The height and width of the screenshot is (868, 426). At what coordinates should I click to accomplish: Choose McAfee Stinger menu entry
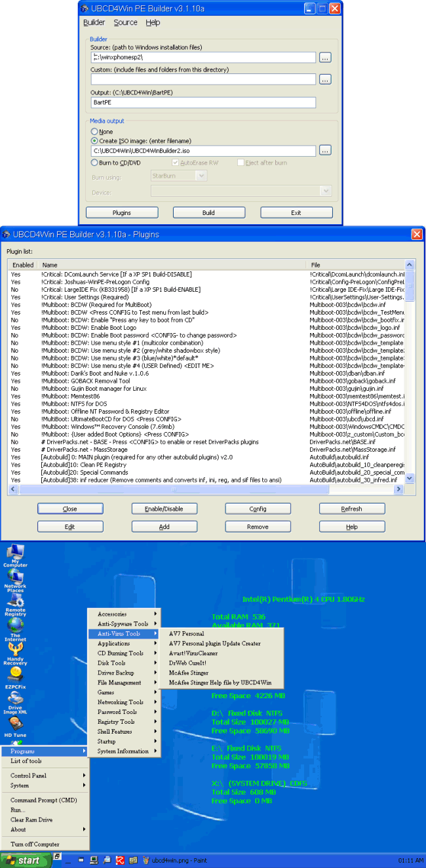click(x=222, y=673)
